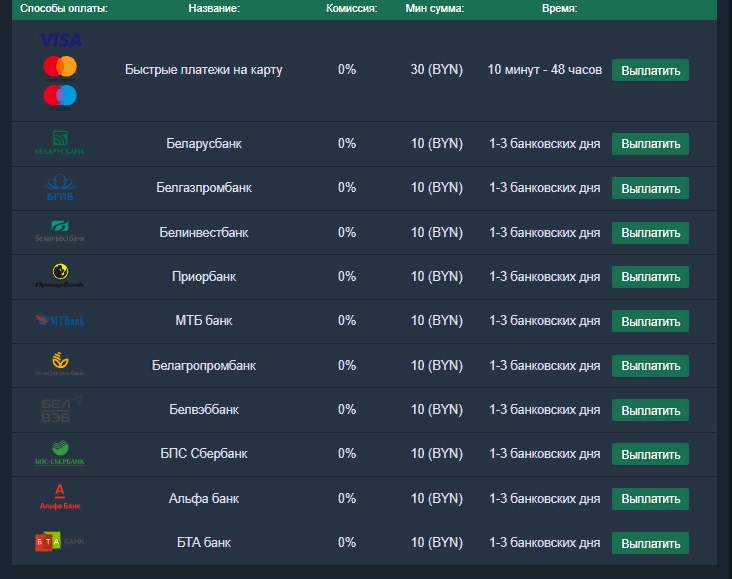
Task: Click the Maestro logo icon
Action: tap(60, 98)
